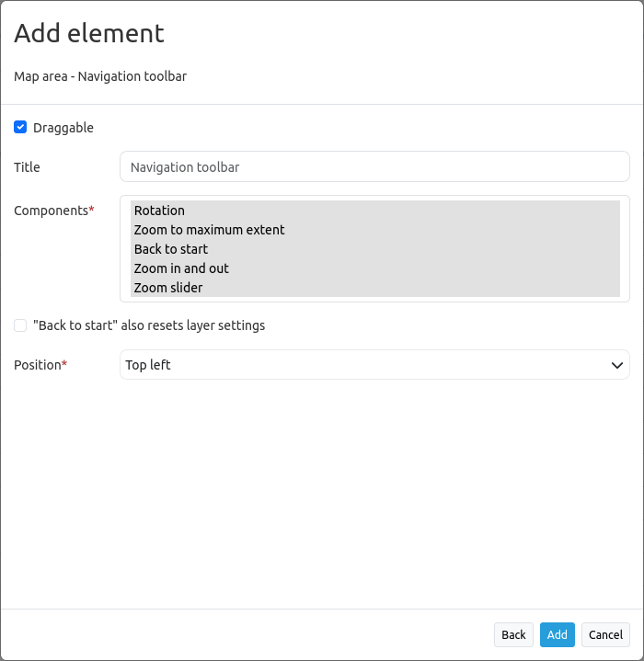Image resolution: width=644 pixels, height=661 pixels.
Task: Click into the Title input field
Action: [x=374, y=167]
